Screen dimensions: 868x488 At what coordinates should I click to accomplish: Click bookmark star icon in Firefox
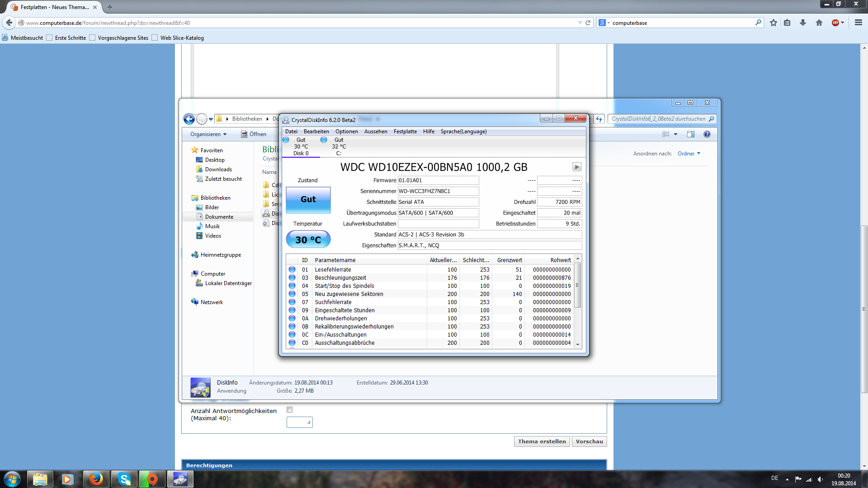click(x=774, y=23)
